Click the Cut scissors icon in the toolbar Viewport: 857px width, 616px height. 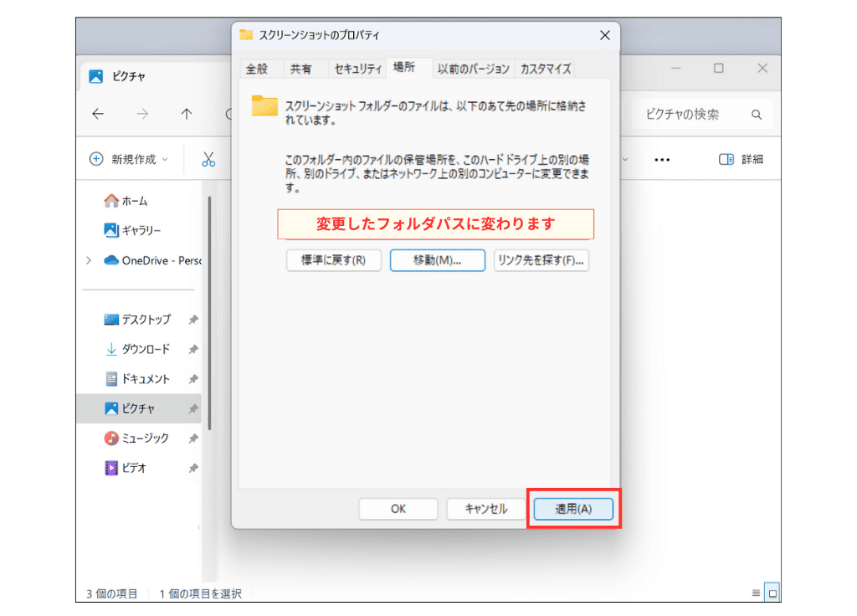click(208, 158)
